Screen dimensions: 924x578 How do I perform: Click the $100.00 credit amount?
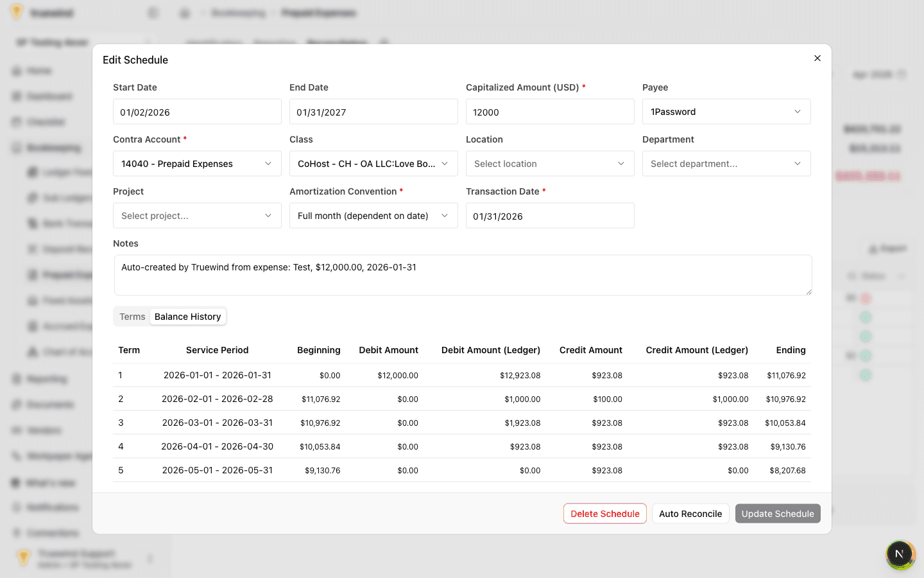pos(608,399)
